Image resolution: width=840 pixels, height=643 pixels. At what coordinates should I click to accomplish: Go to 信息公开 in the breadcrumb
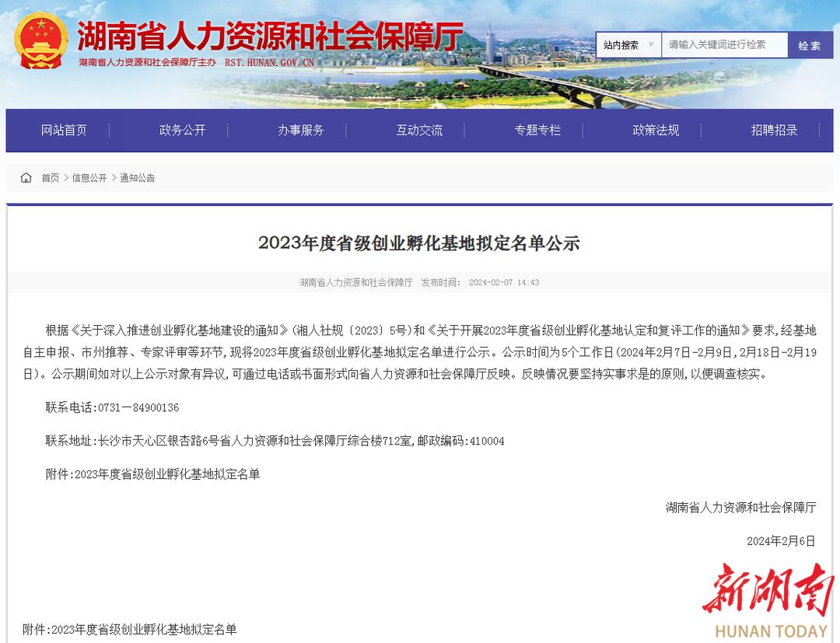[x=89, y=178]
